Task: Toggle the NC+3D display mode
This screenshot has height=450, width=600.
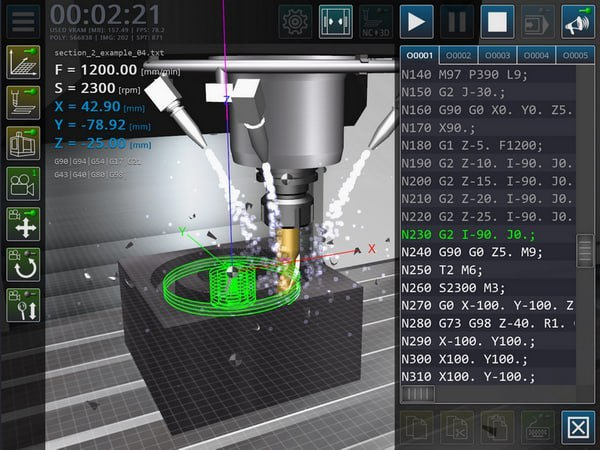Action: 376,21
